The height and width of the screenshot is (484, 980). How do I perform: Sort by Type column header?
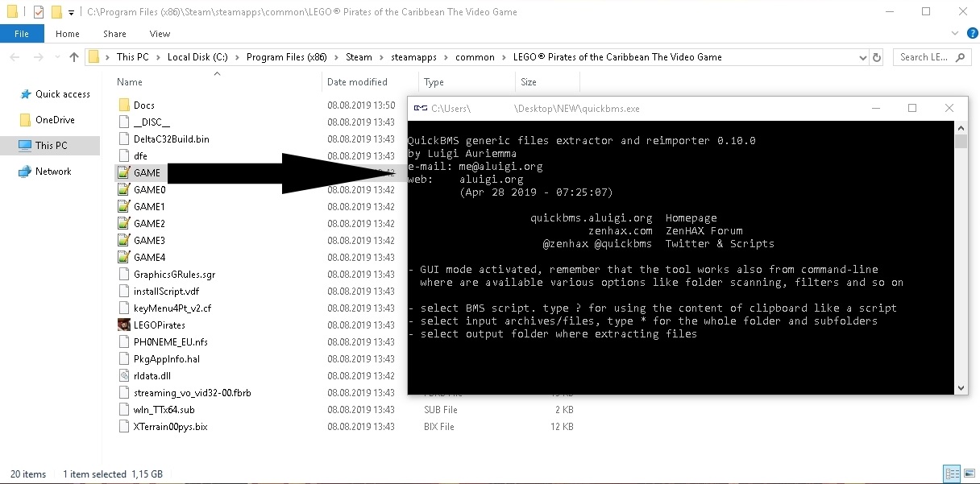pos(434,82)
